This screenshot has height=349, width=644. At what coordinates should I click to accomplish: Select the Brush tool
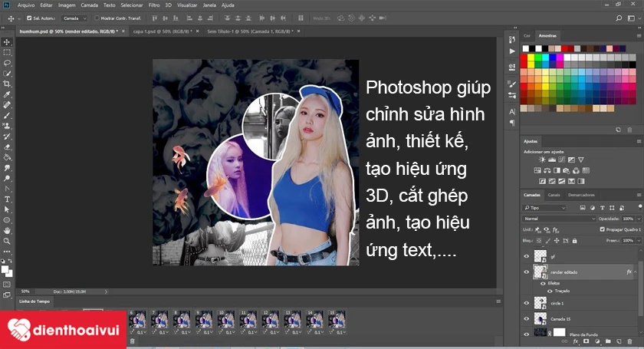[x=7, y=116]
